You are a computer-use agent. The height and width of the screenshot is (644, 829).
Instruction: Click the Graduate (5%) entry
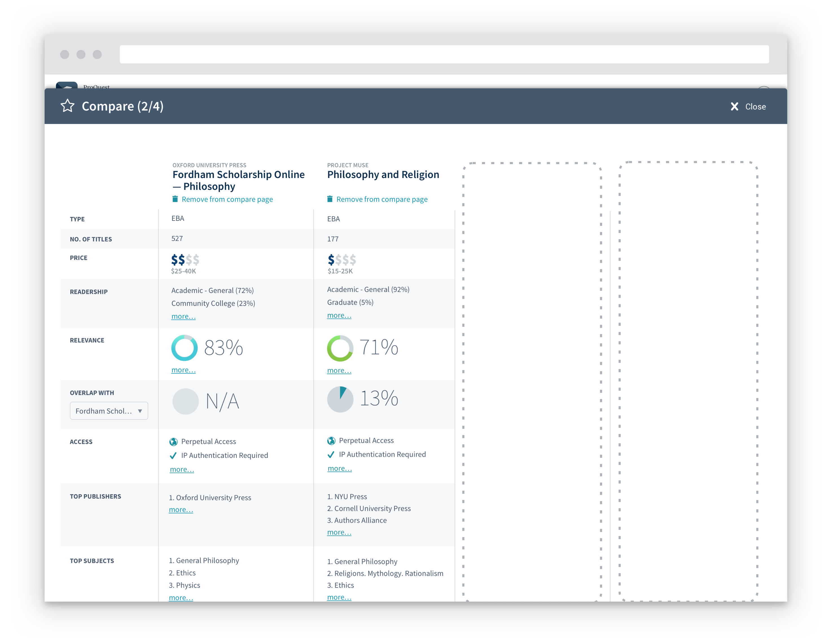[x=350, y=302]
